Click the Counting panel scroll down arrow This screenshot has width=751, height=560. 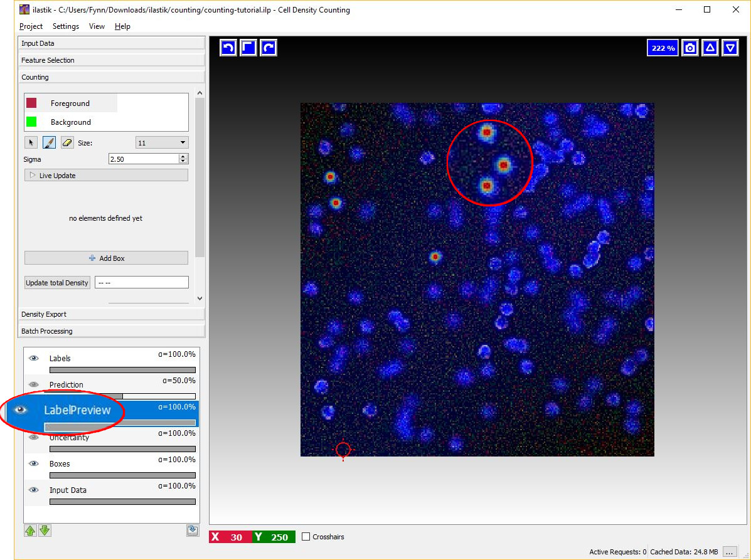(x=200, y=298)
